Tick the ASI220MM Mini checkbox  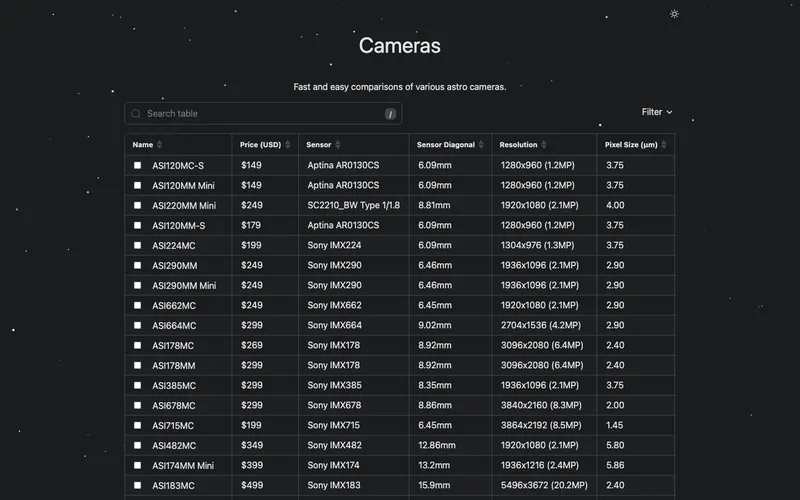tap(137, 205)
